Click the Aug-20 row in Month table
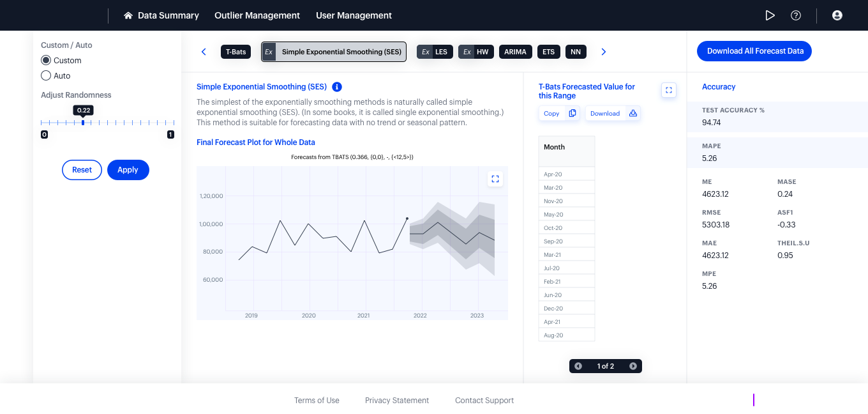868x414 pixels. [567, 335]
